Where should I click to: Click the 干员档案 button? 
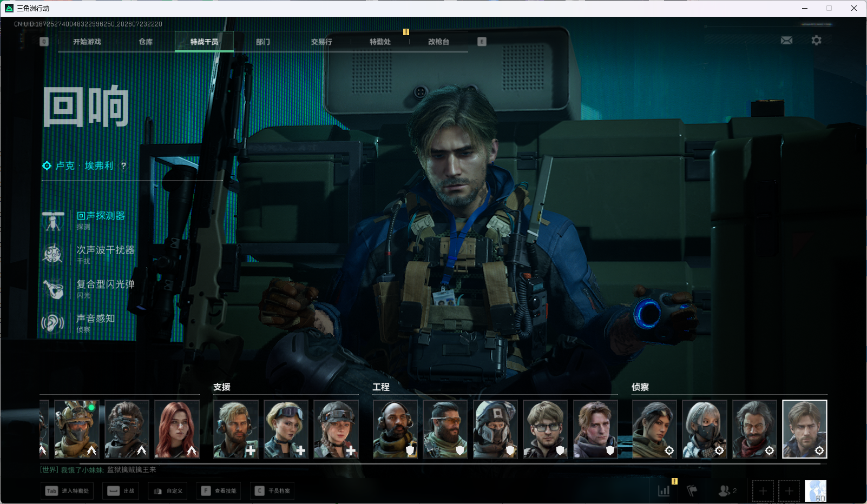(x=272, y=491)
